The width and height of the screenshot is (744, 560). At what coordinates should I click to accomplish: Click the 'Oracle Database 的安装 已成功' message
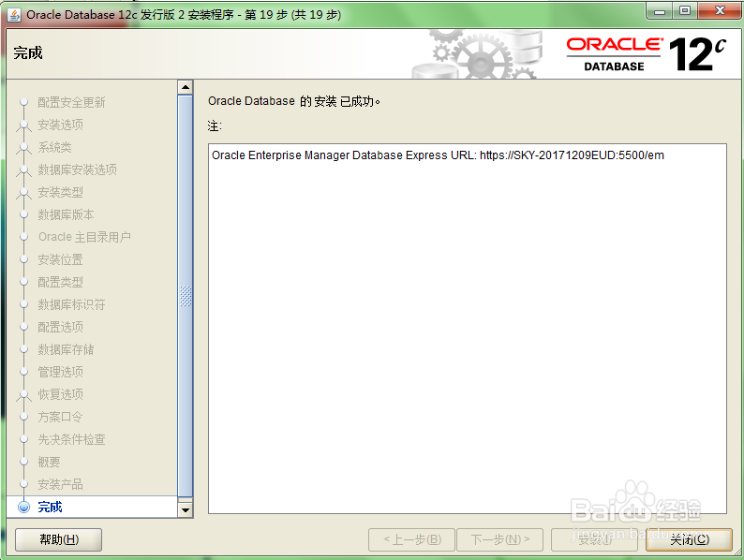[x=293, y=101]
